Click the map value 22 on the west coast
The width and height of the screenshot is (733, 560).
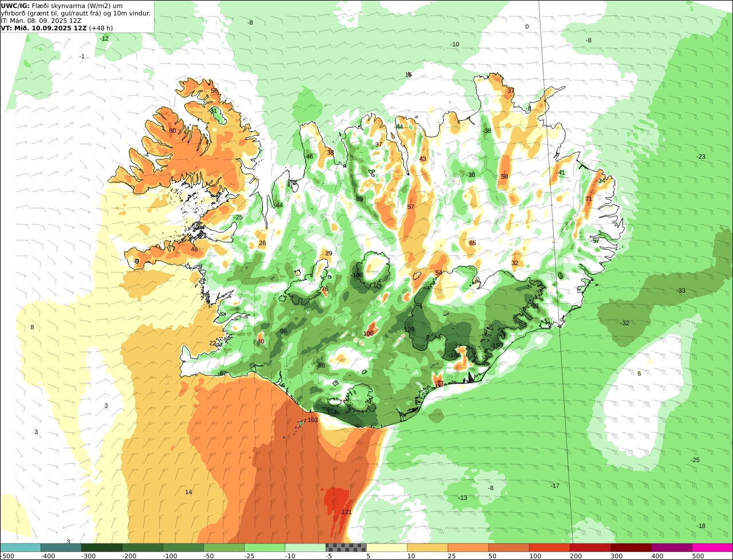click(212, 343)
